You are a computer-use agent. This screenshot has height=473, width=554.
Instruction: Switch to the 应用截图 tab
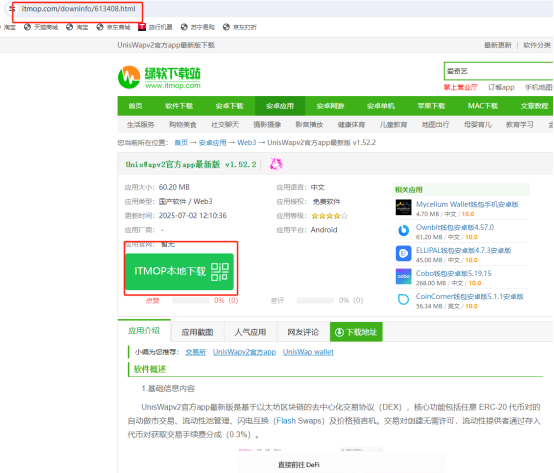(197, 332)
